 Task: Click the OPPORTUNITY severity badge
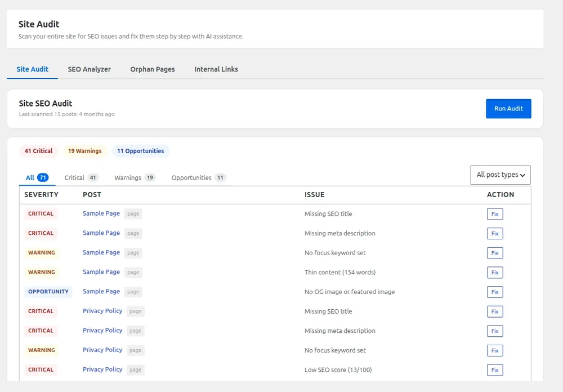point(48,291)
